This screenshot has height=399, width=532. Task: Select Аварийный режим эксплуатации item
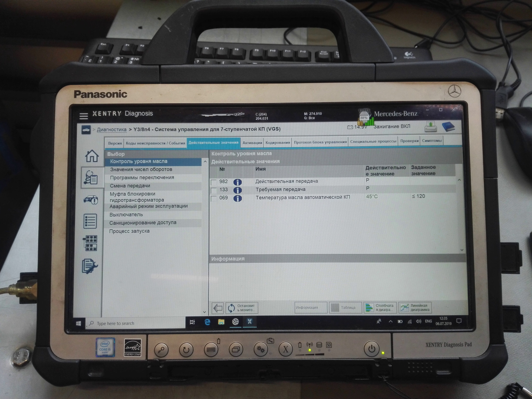153,206
